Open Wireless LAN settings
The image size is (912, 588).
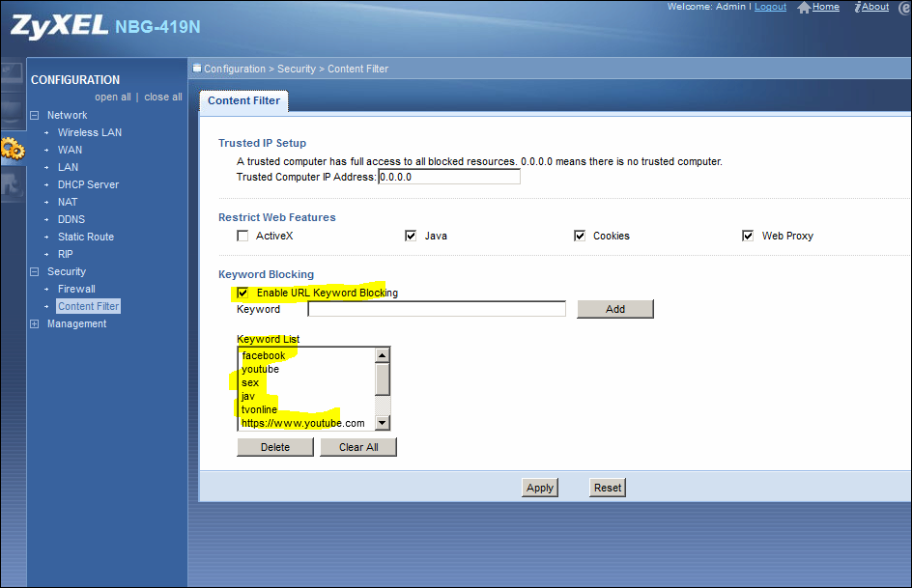tap(90, 132)
